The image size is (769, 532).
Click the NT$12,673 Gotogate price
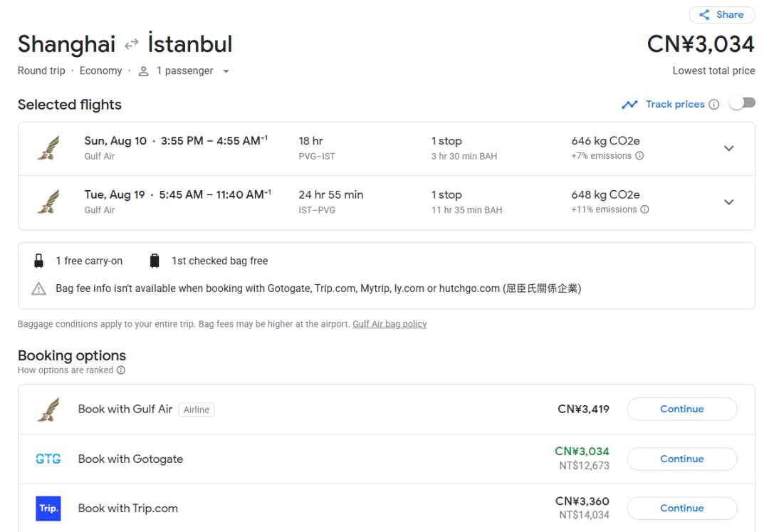coord(584,466)
